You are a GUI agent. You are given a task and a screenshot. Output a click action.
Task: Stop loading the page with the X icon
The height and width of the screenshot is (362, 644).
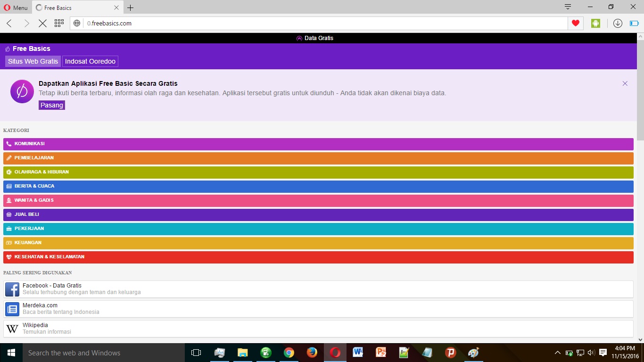[x=42, y=23]
